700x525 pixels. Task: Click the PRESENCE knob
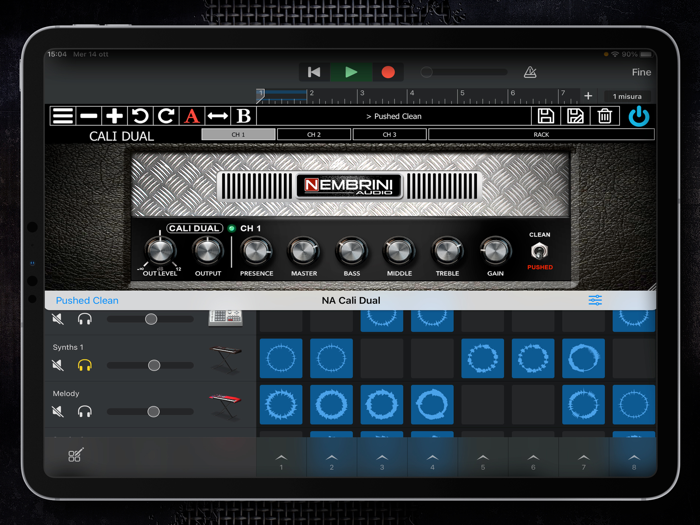[x=256, y=251]
